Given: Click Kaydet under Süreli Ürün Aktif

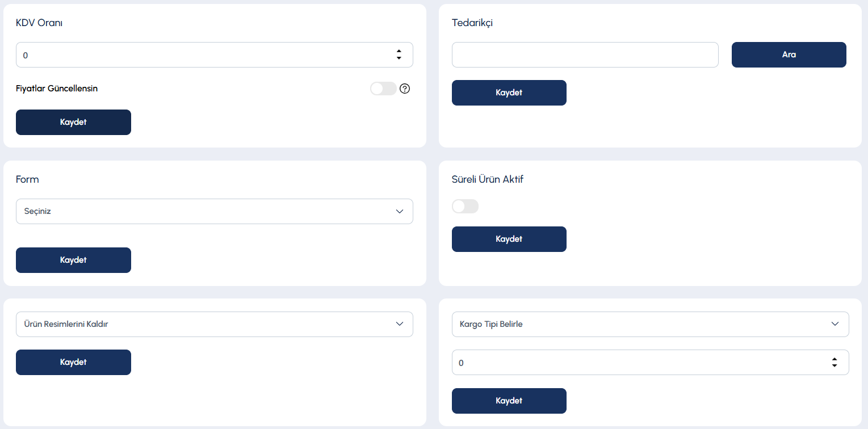Looking at the screenshot, I should point(509,239).
